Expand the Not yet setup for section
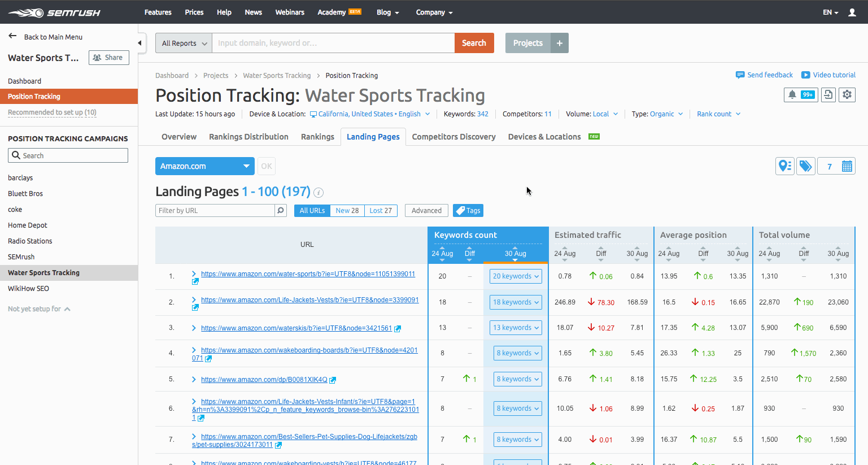 click(x=39, y=309)
